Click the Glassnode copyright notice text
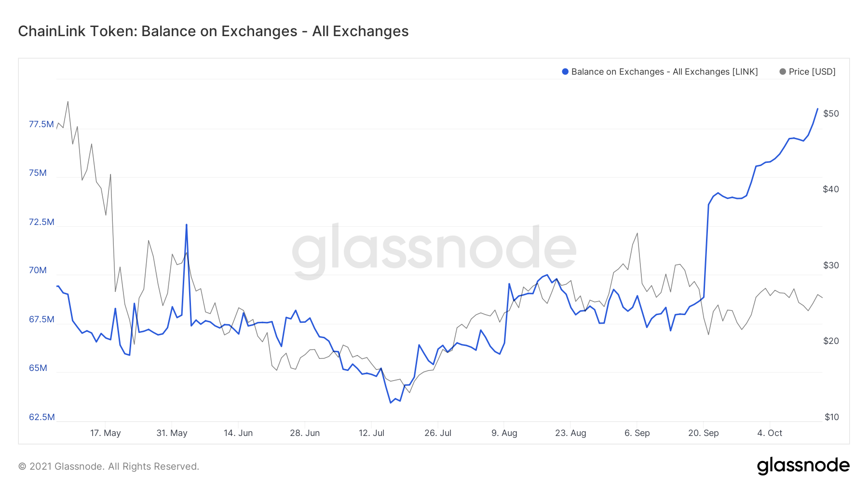The width and height of the screenshot is (868, 488). (x=108, y=466)
